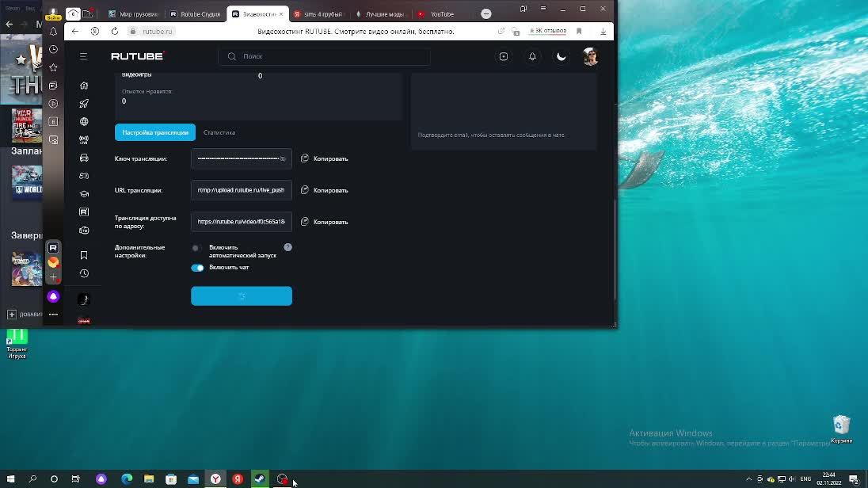The image size is (868, 488).
Task: Show help for automatic start option
Action: tap(287, 247)
